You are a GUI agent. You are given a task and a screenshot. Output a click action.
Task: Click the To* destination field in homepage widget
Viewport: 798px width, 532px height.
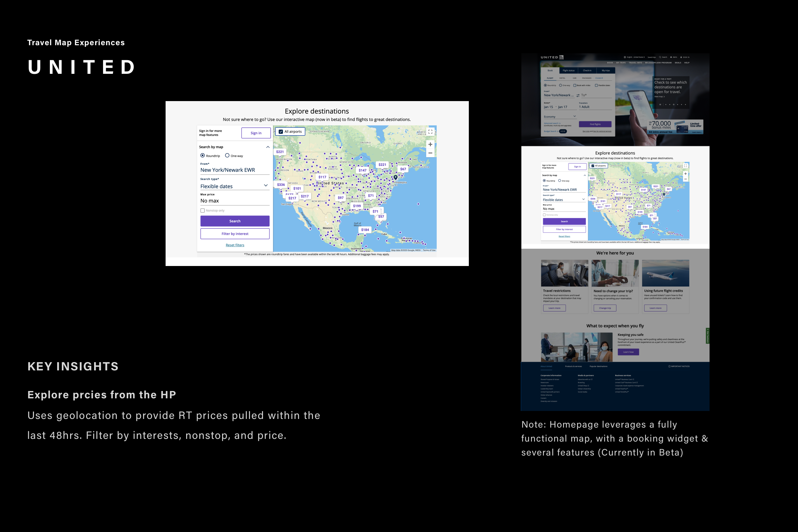point(596,95)
